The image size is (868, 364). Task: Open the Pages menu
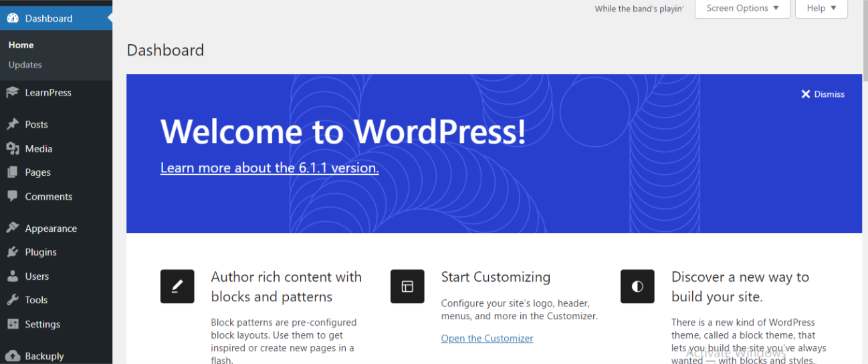[56, 172]
